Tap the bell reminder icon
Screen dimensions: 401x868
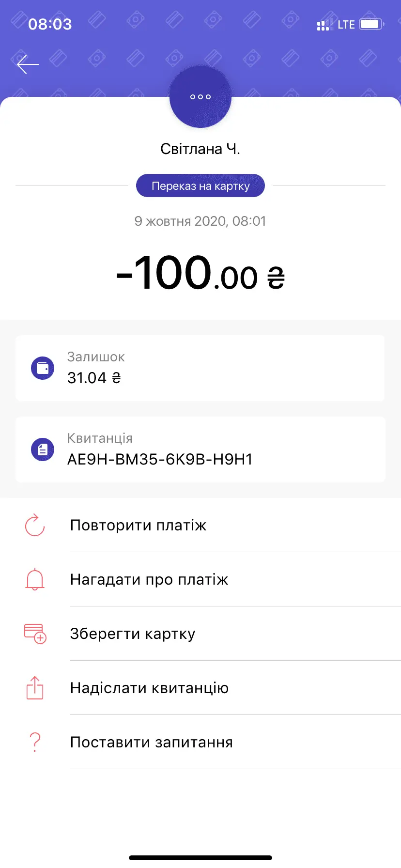pyautogui.click(x=35, y=579)
